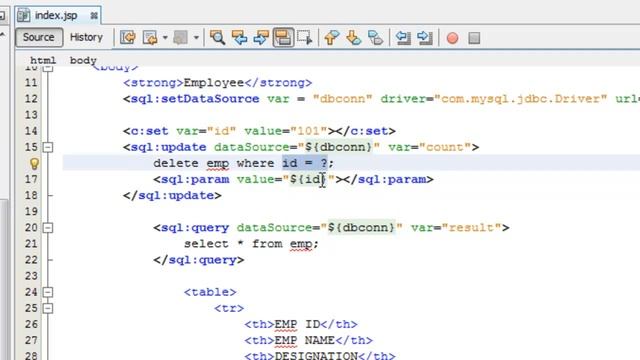Viewport: 640px width, 360px height.
Task: Click line number 19 in gutter
Action: tap(31, 211)
